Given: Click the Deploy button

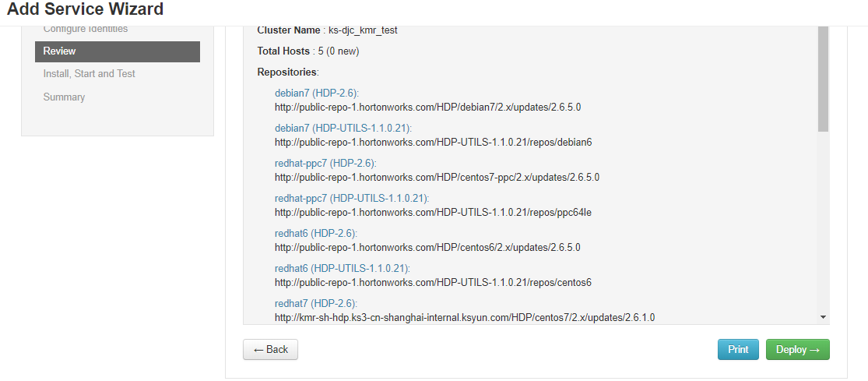Looking at the screenshot, I should pos(798,349).
